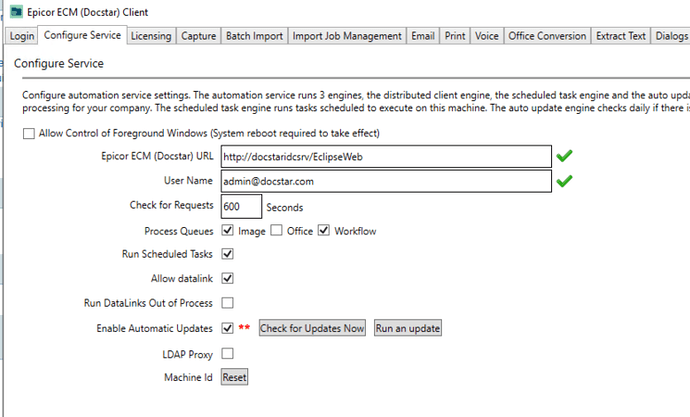Toggle the Run Scheduled Tasks checkbox

pos(228,254)
